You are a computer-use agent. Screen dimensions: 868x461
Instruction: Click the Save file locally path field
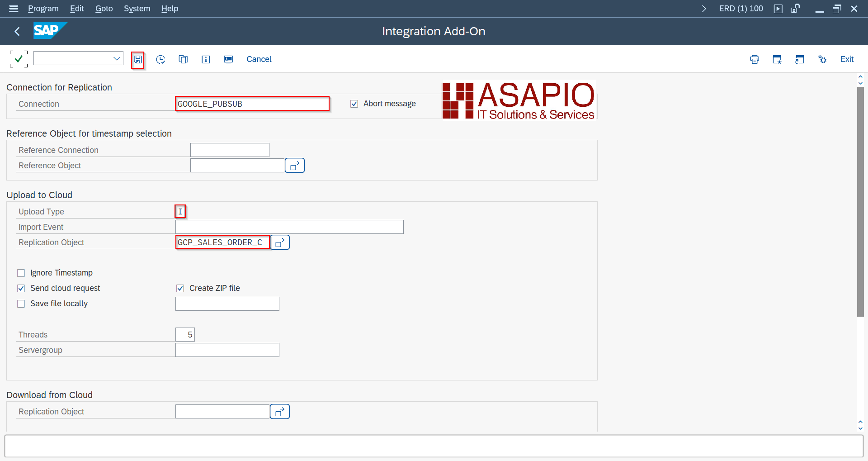pyautogui.click(x=227, y=304)
